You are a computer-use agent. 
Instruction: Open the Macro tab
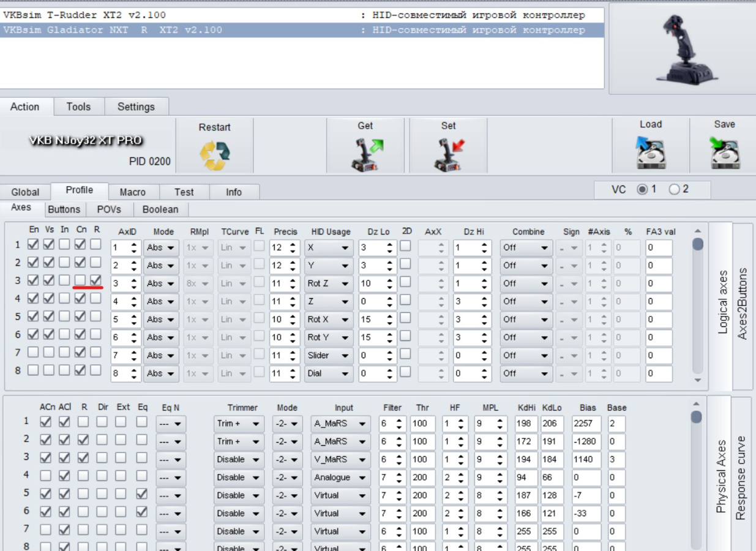[132, 192]
